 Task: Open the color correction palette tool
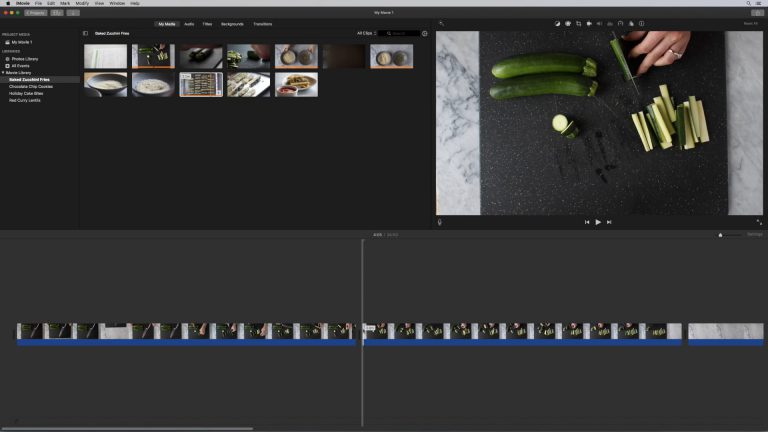[x=568, y=23]
